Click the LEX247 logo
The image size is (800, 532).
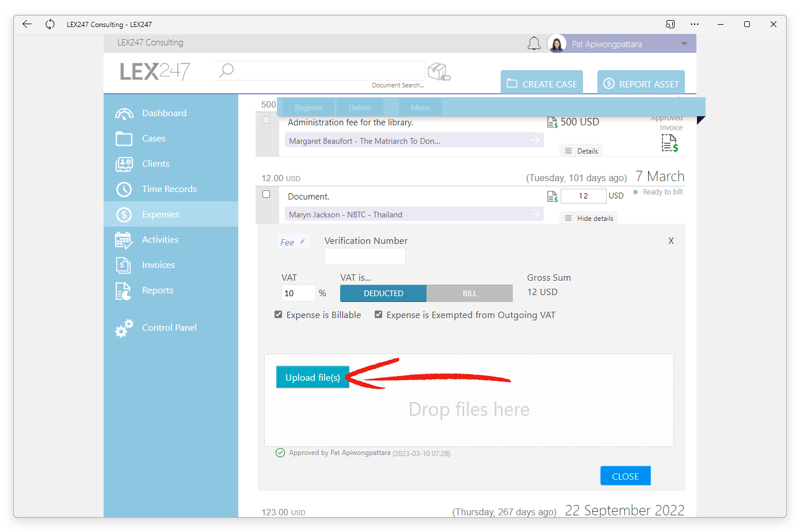tap(155, 71)
